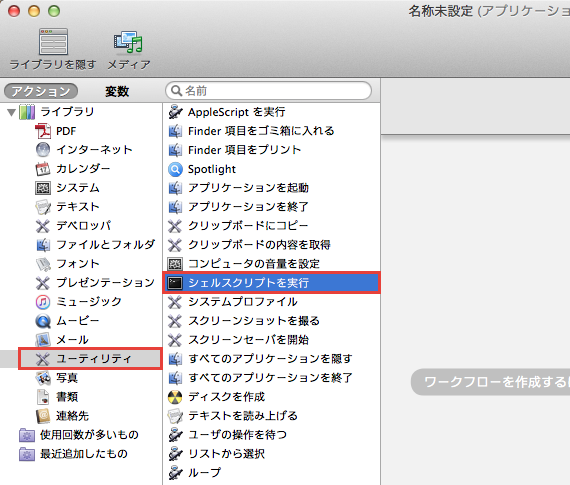Click the yellow minimize window button
The width and height of the screenshot is (570, 485).
(x=34, y=11)
